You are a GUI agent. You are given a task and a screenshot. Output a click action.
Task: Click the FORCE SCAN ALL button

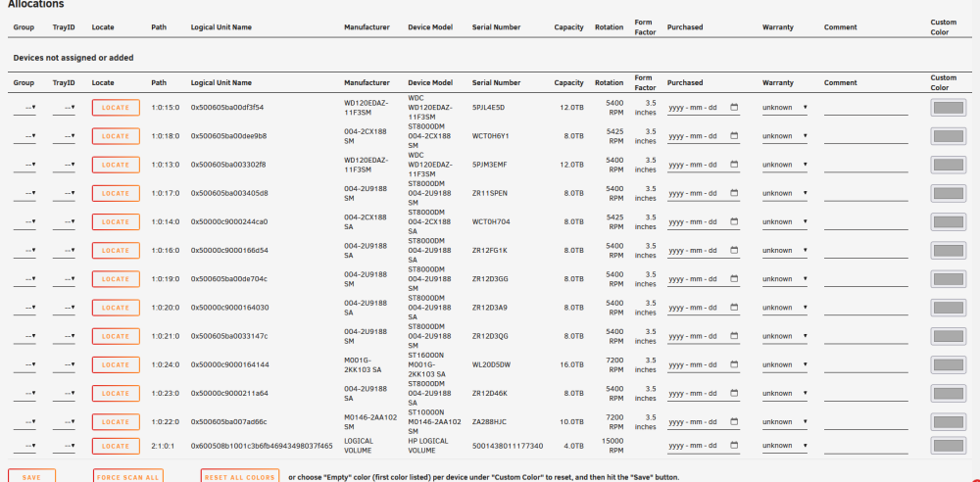(x=128, y=476)
